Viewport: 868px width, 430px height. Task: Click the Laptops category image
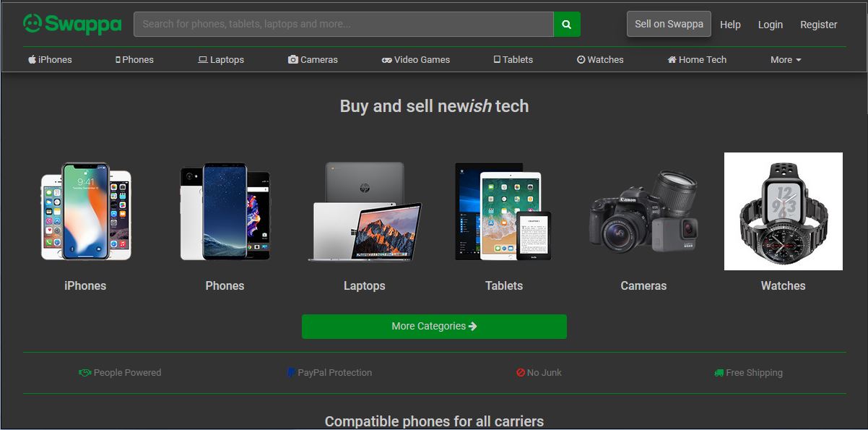[365, 211]
